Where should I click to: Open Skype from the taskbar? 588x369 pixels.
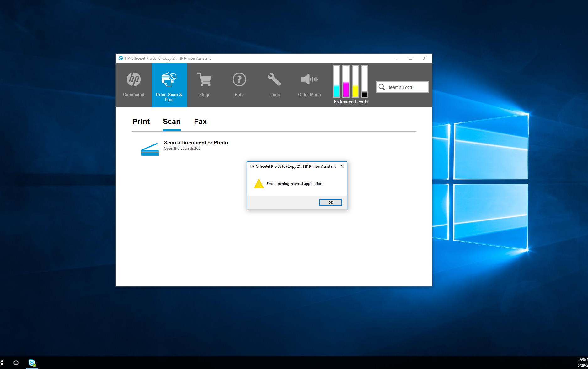pos(32,363)
